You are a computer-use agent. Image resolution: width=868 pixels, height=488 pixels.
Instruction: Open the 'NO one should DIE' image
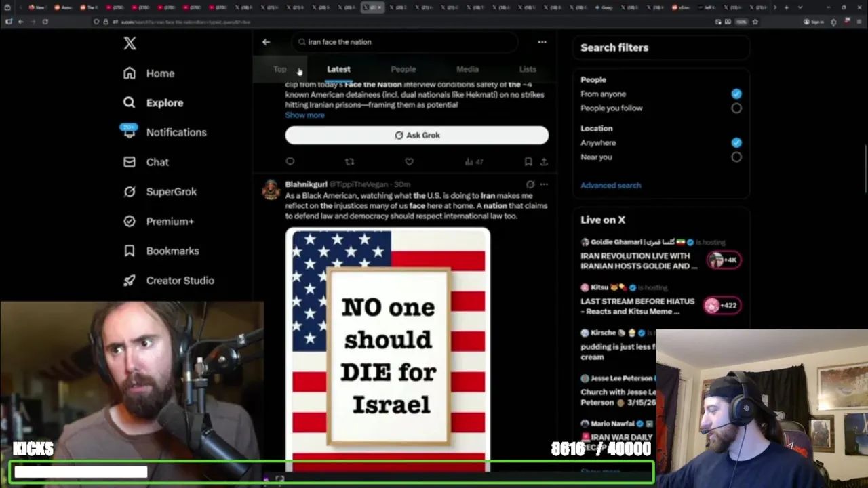click(x=388, y=350)
